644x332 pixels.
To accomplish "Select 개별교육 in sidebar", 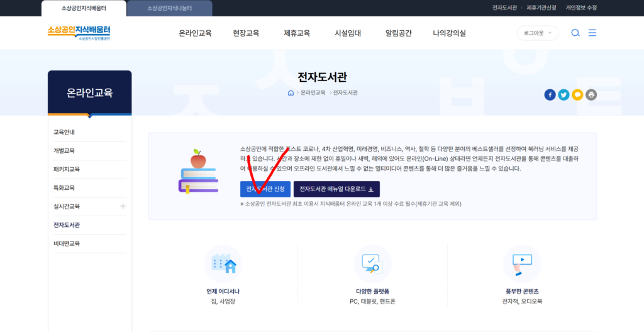I will (64, 151).
